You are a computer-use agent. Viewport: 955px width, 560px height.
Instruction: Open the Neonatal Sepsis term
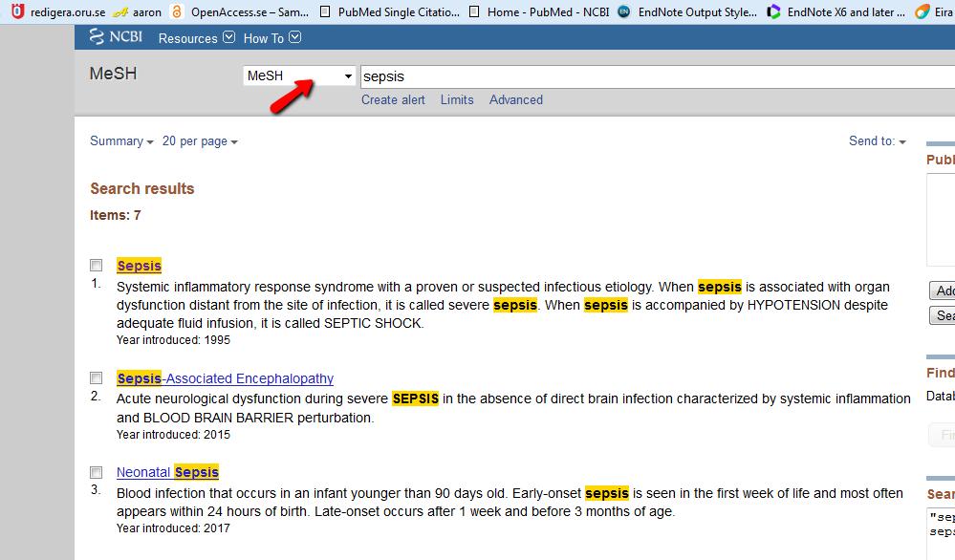(167, 472)
